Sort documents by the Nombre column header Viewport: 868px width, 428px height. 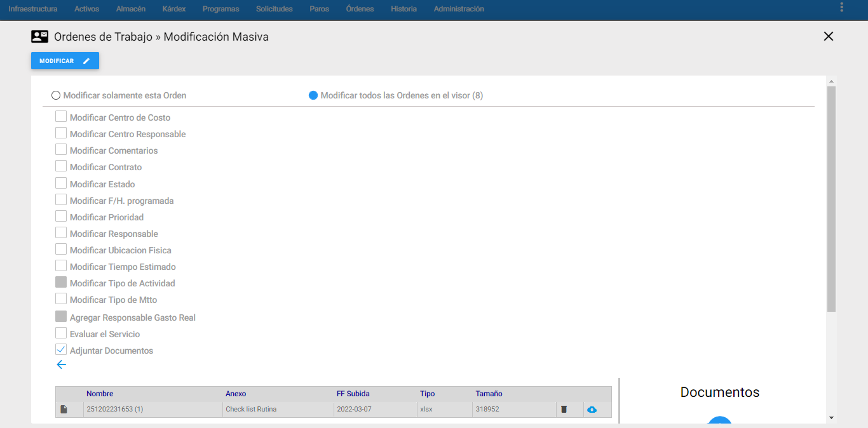[x=100, y=394]
